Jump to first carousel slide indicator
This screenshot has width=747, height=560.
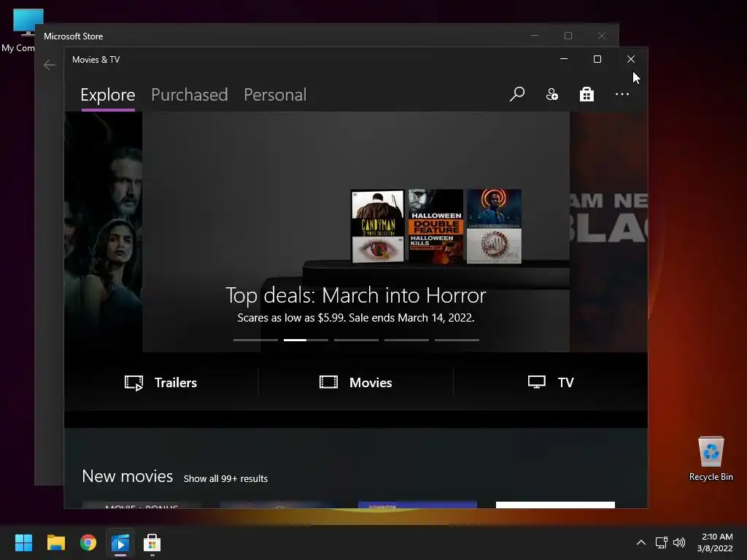(255, 340)
